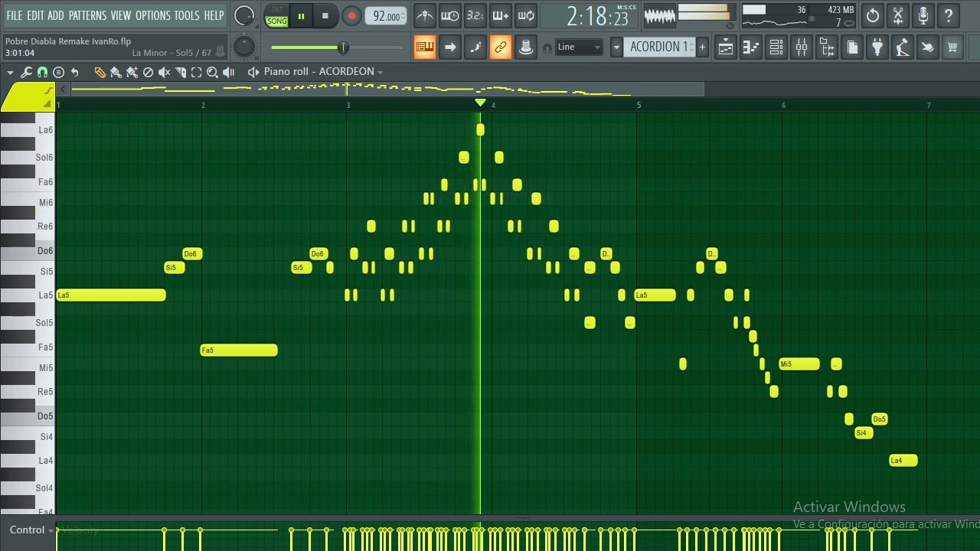This screenshot has height=551, width=980.
Task: Toggle loop recording icon
Action: [526, 15]
